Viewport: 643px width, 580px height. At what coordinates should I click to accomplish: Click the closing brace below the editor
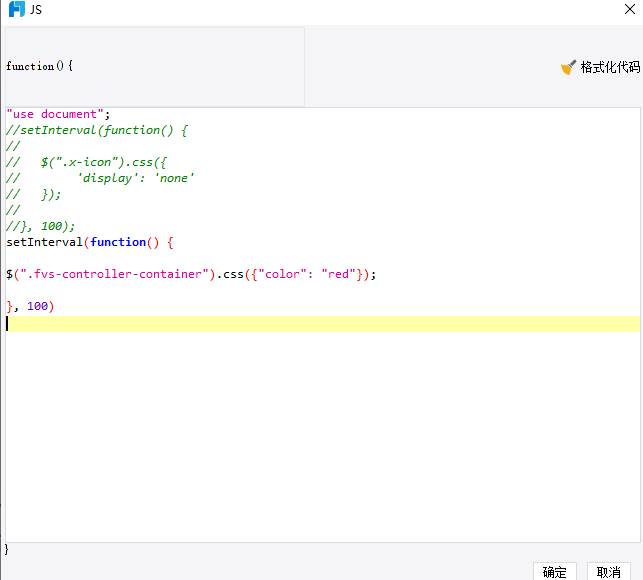(7, 549)
